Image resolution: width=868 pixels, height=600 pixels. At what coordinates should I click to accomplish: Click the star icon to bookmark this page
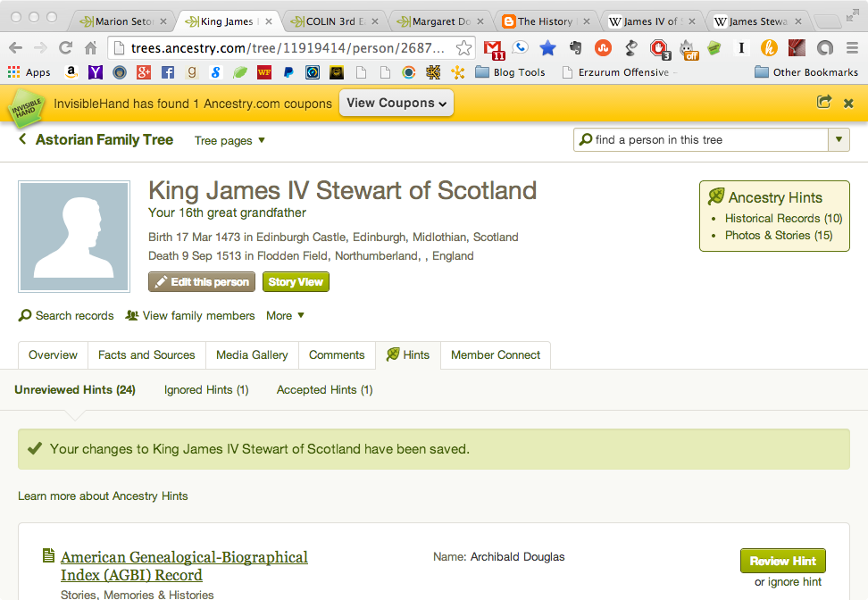pos(463,48)
